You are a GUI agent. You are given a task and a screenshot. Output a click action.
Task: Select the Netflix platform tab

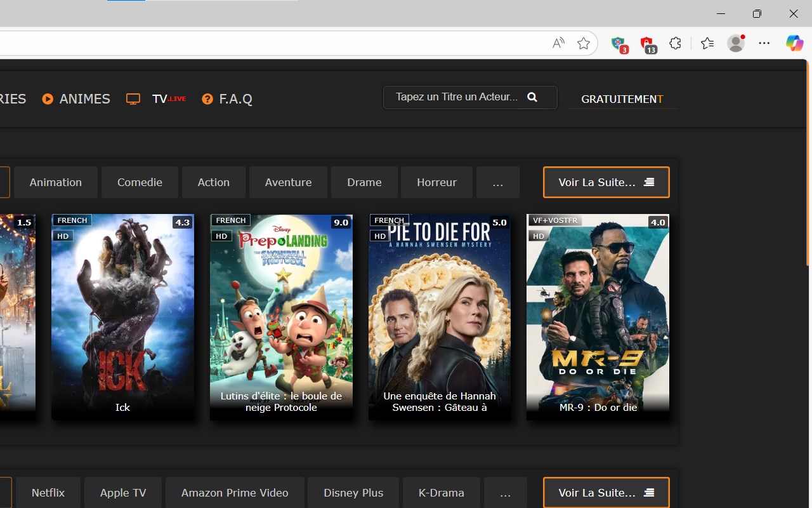48,493
